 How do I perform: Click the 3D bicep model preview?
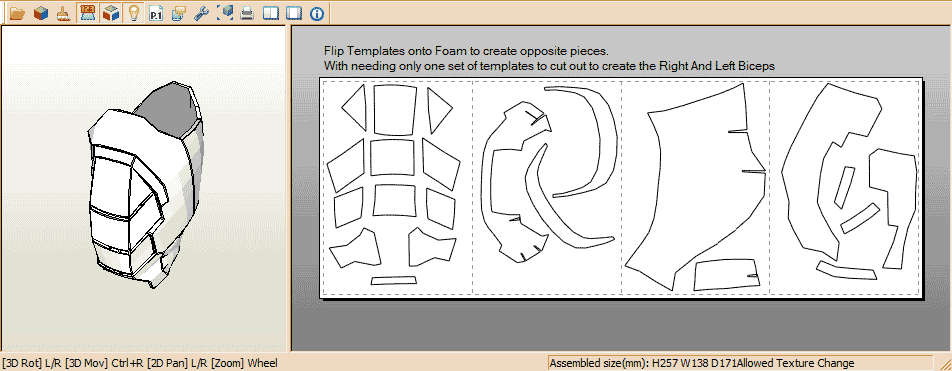pos(146,186)
